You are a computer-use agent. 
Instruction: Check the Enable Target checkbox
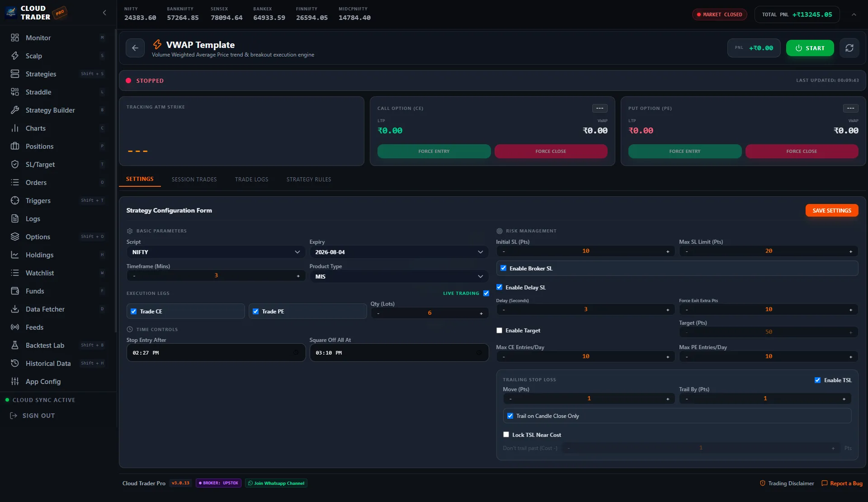pos(499,330)
